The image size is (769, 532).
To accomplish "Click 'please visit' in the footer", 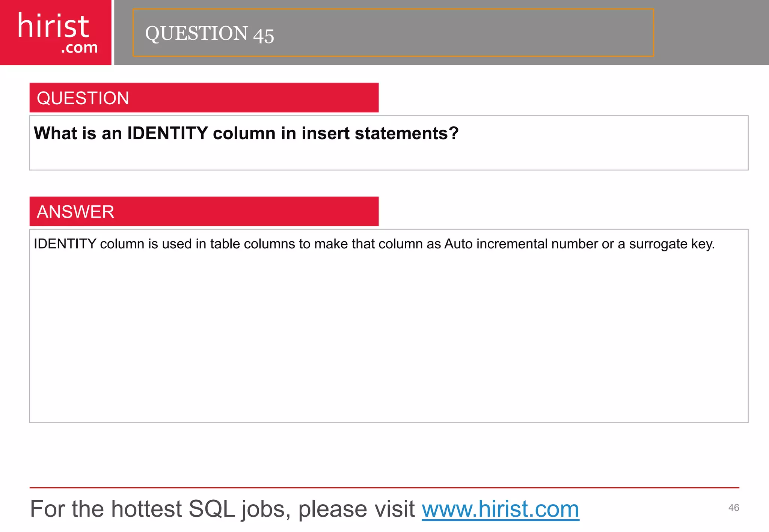I will [x=356, y=509].
